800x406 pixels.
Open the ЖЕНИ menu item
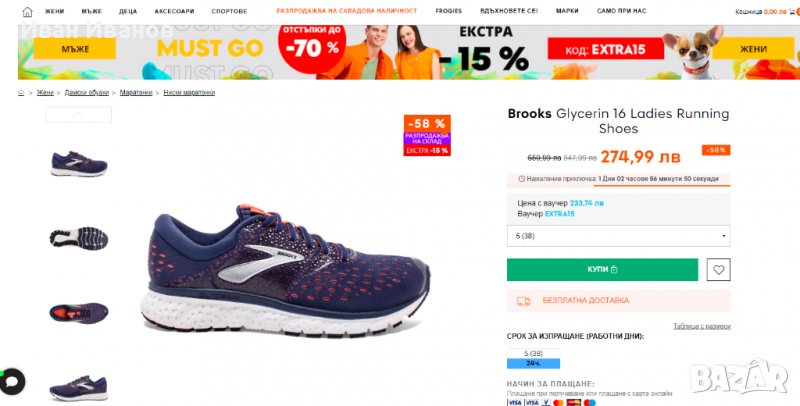tap(55, 11)
